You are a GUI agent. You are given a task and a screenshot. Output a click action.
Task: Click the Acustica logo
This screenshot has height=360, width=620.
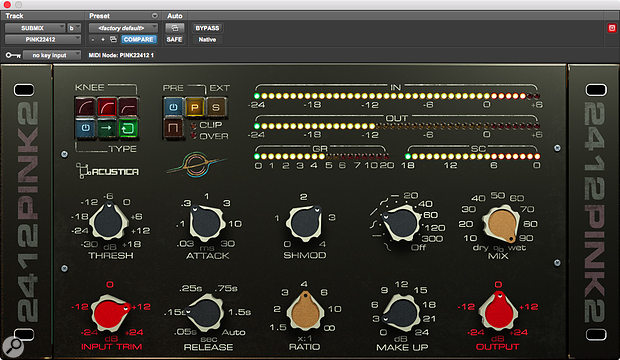[108, 171]
